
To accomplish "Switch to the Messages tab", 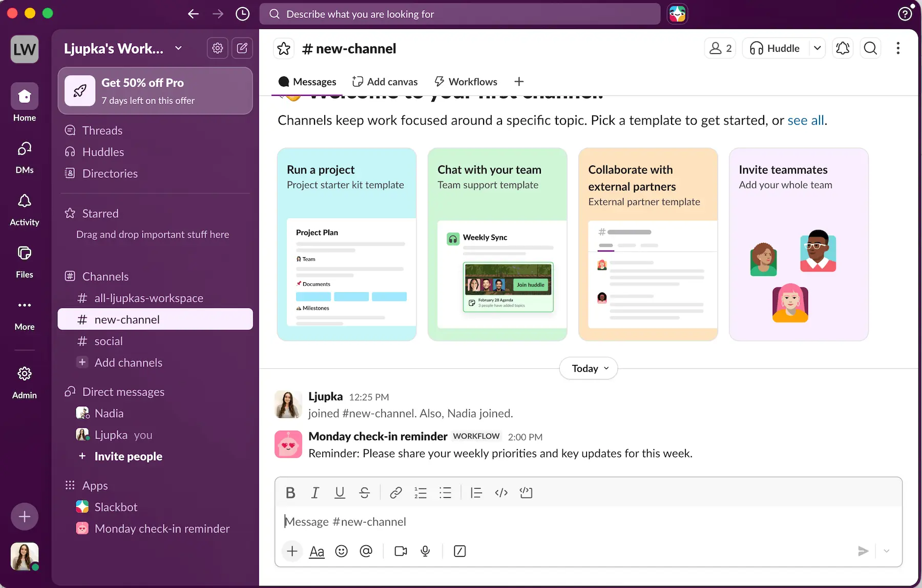I will point(307,81).
